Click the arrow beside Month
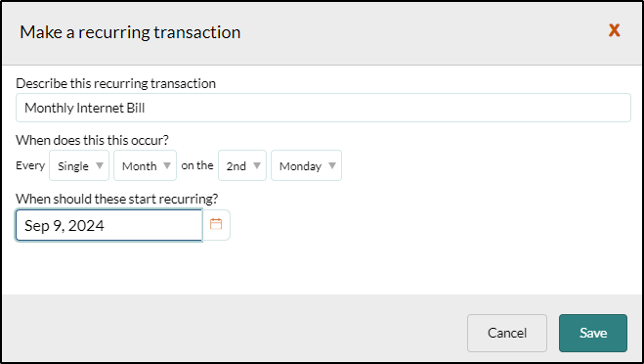Screen dimensions: 644x364 [x=167, y=165]
